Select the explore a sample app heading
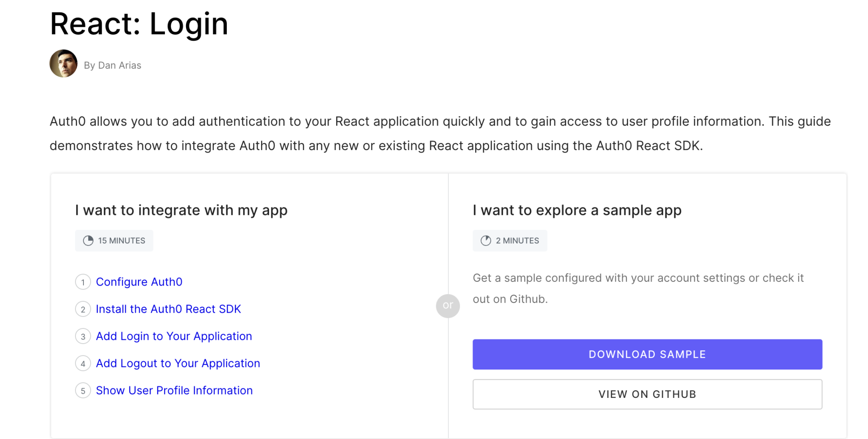This screenshot has height=439, width=868. [x=577, y=210]
